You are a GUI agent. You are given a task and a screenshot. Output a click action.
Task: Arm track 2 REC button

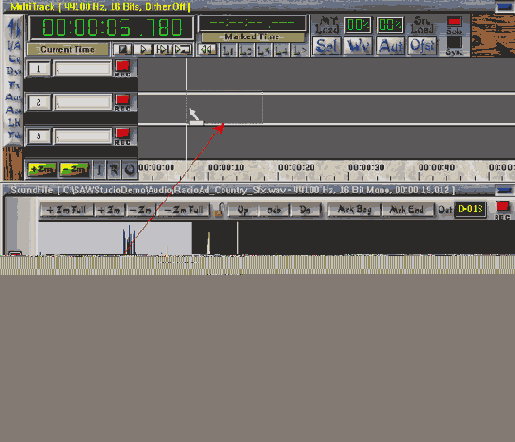[x=122, y=100]
